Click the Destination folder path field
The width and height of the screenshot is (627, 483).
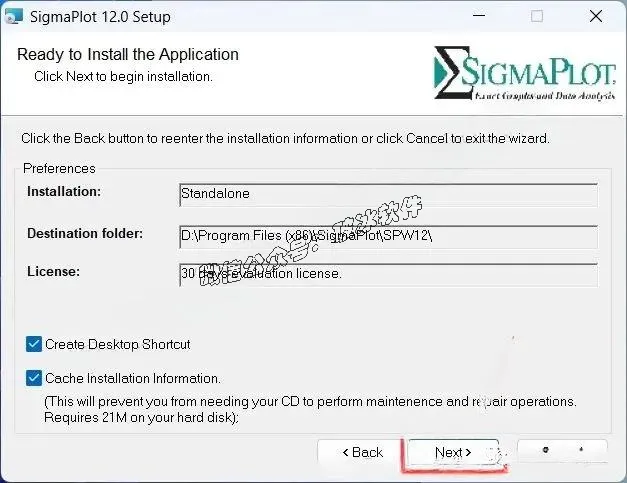pos(389,236)
